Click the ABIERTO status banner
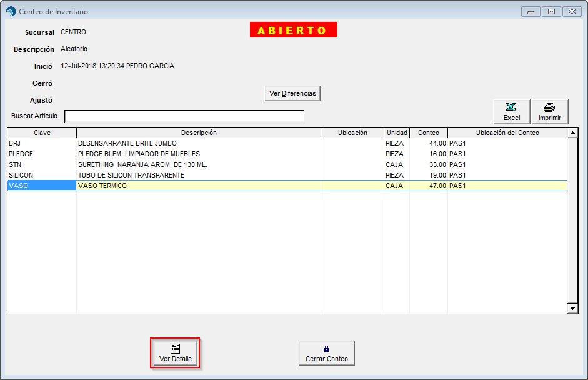The height and width of the screenshot is (380, 588). point(293,30)
